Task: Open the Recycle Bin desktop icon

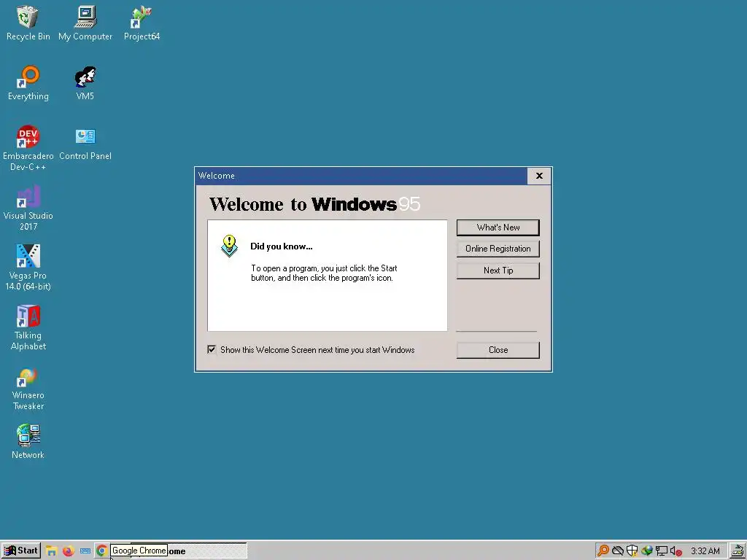Action: click(x=28, y=23)
